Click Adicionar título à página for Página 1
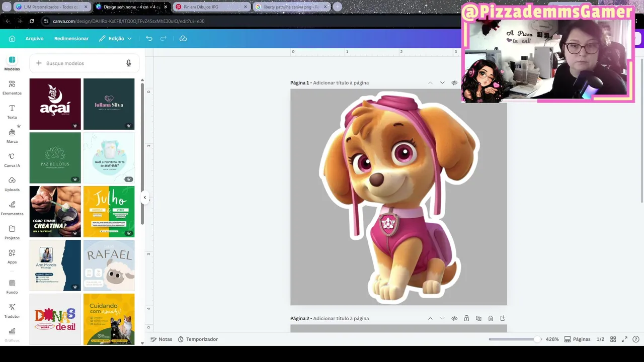 341,83
